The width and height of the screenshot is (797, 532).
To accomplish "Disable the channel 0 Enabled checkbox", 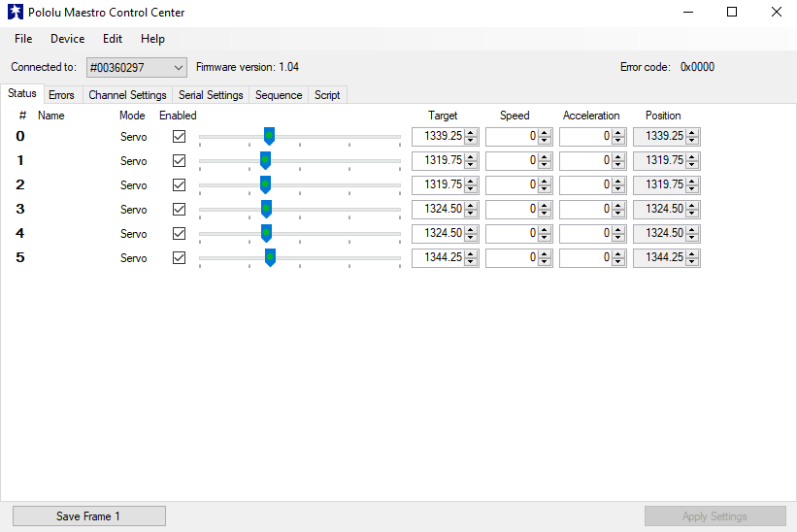I will pyautogui.click(x=179, y=137).
